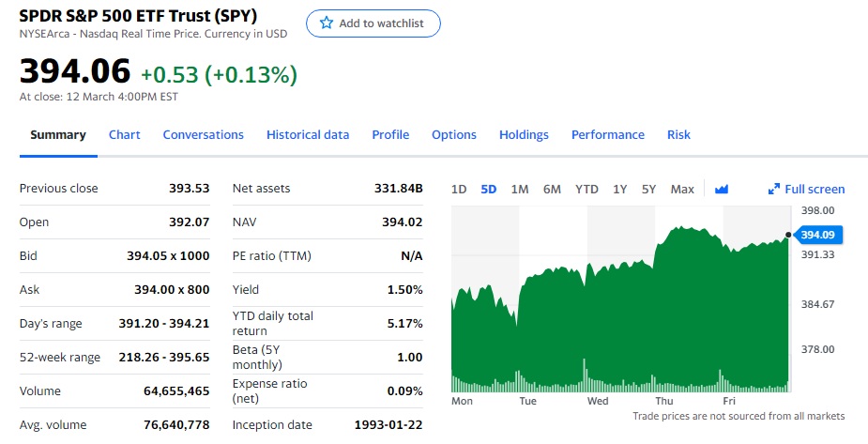Click the 394.09 price marker on chart
The height and width of the screenshot is (444, 868).
[x=815, y=235]
